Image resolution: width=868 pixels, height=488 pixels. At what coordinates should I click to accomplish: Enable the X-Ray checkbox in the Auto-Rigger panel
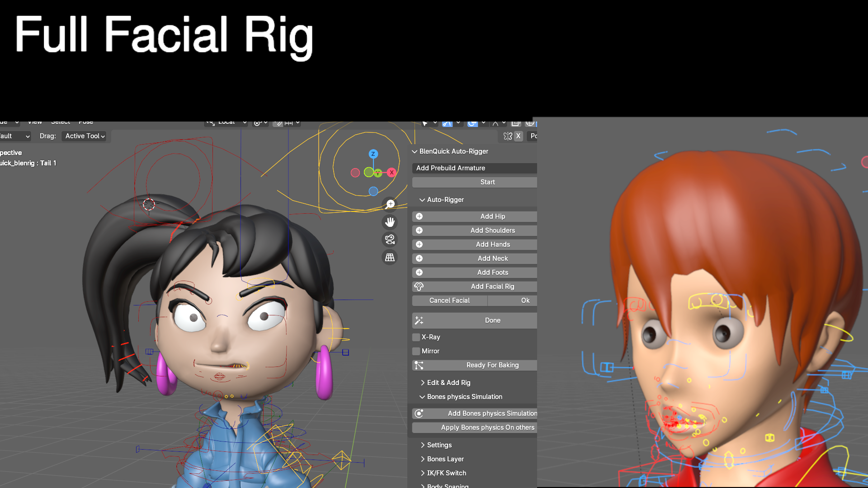[415, 337]
